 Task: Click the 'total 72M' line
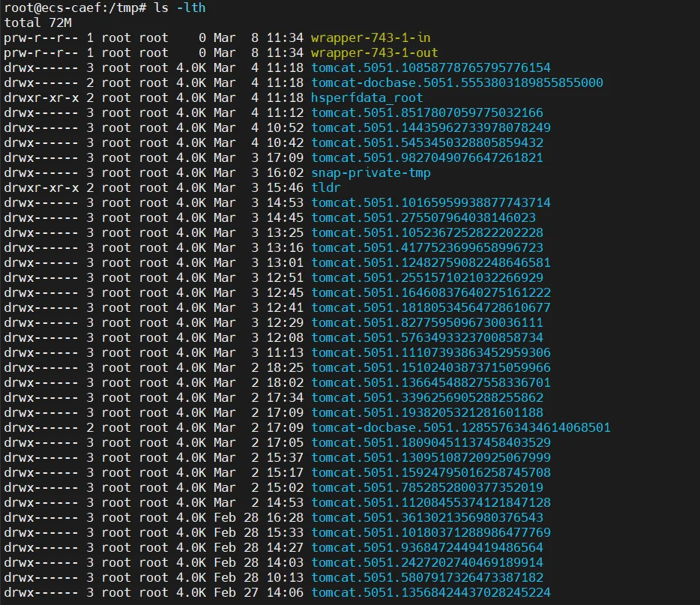pos(38,22)
